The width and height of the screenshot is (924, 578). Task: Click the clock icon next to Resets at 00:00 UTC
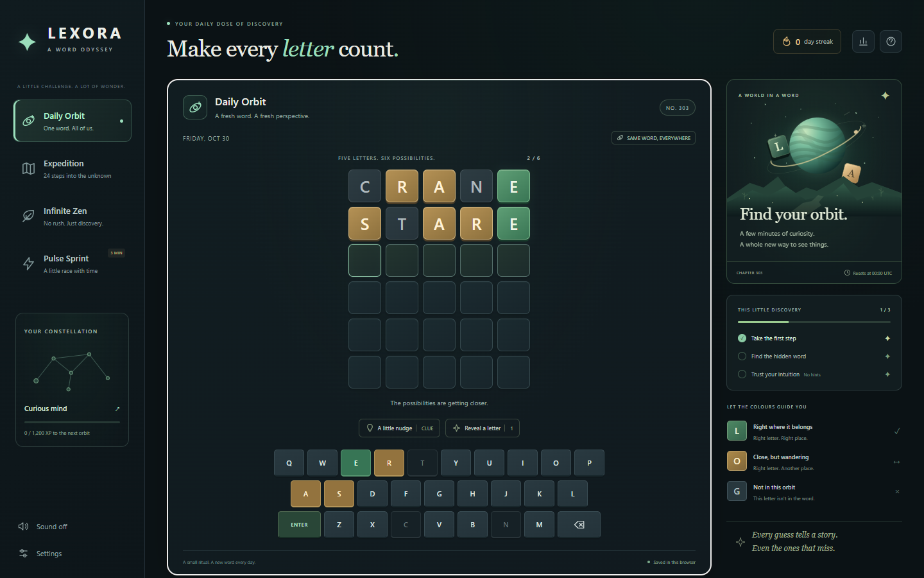point(847,273)
